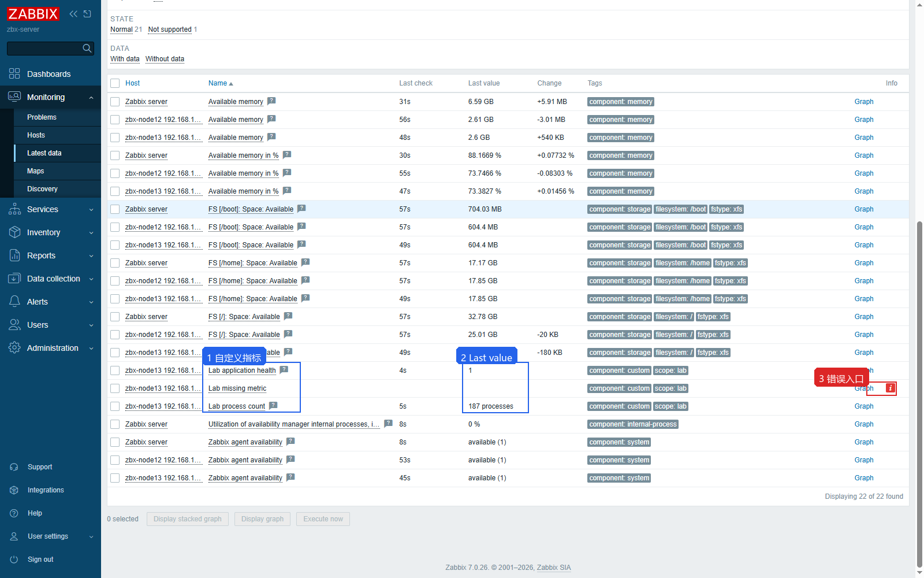Expand the Inventory menu chevron

click(91, 233)
